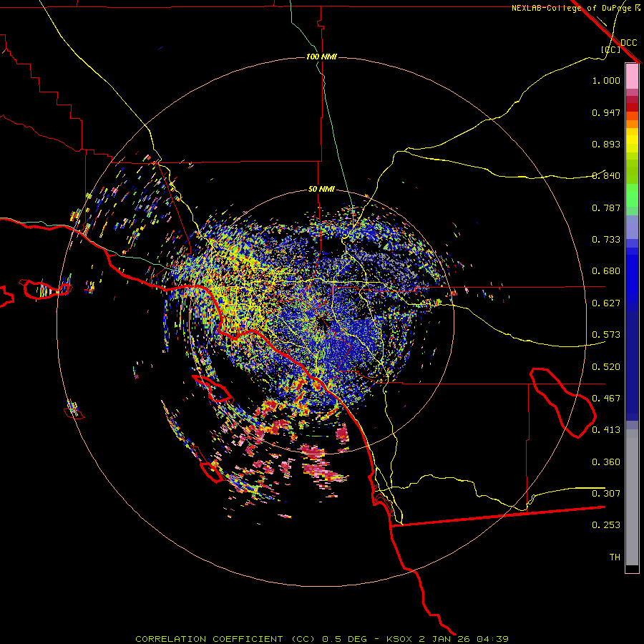This screenshot has width=644, height=644.
Task: Pick the black TH swatch at scale bottom
Action: [632, 568]
